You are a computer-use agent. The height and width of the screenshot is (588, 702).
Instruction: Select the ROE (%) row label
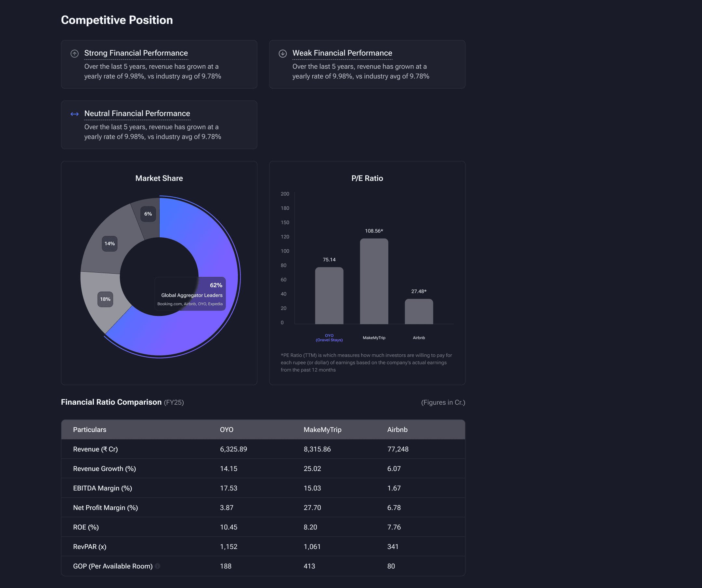point(86,527)
